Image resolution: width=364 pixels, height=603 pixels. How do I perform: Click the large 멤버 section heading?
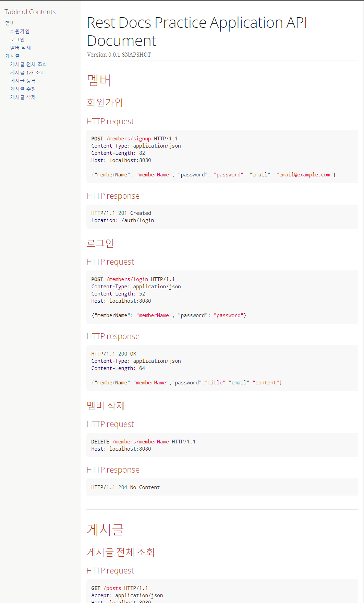[x=99, y=80]
